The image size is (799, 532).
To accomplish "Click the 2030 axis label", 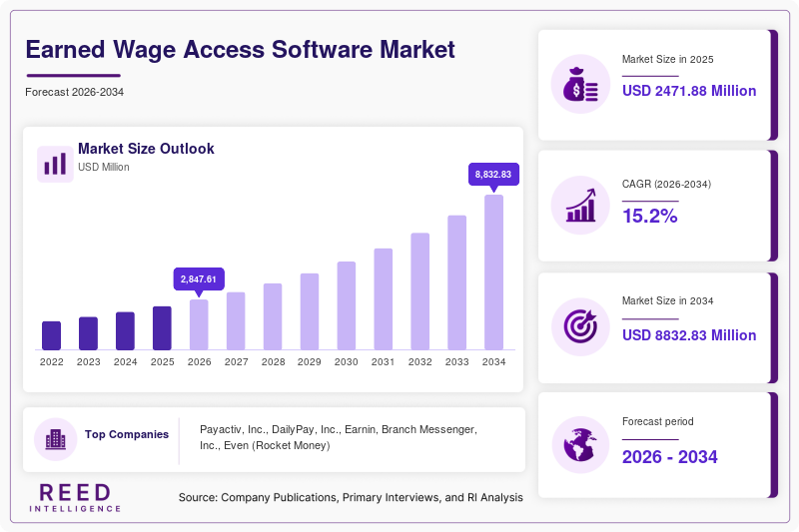I will (x=347, y=362).
